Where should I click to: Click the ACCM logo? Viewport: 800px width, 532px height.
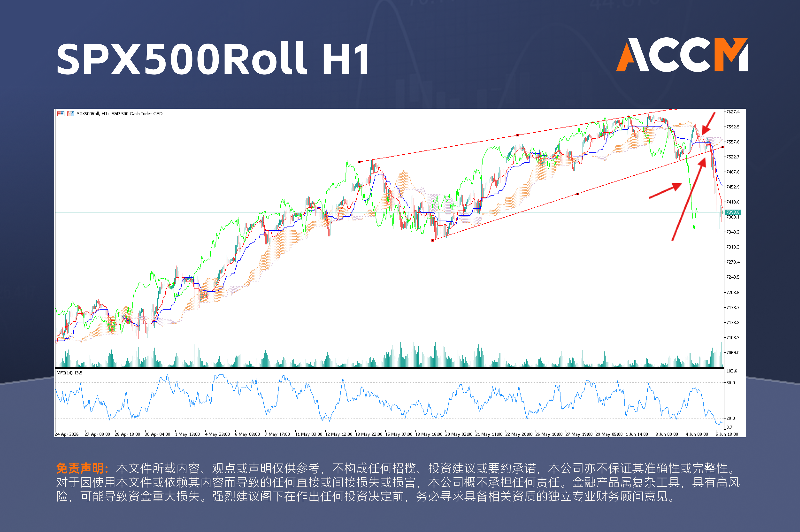click(x=682, y=55)
